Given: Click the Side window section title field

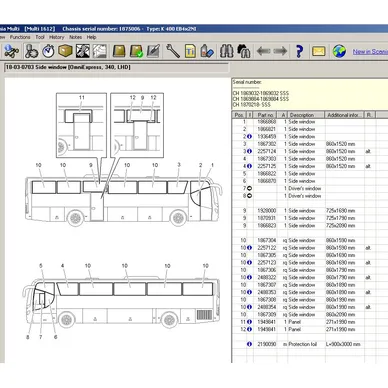Looking at the screenshot, I should click(117, 67).
